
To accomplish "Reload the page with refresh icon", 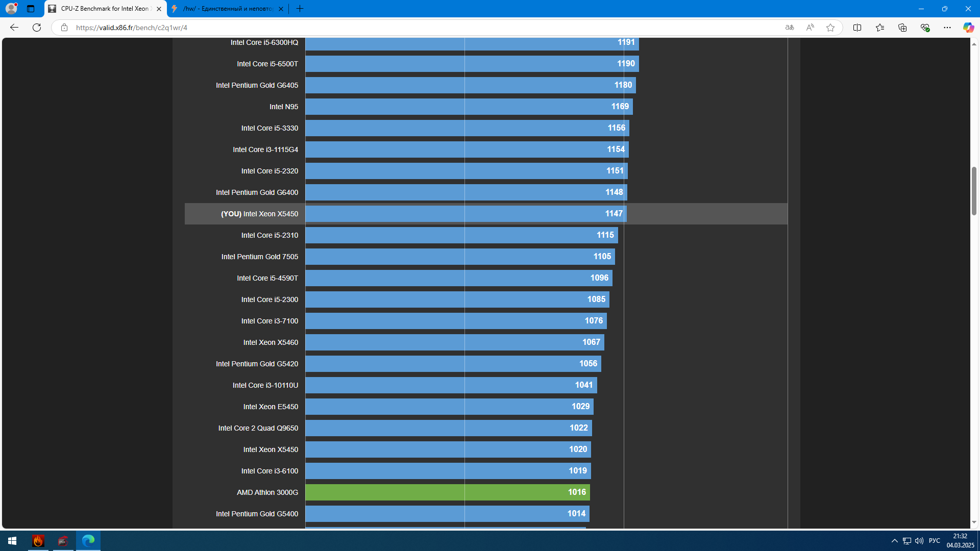I will (37, 28).
